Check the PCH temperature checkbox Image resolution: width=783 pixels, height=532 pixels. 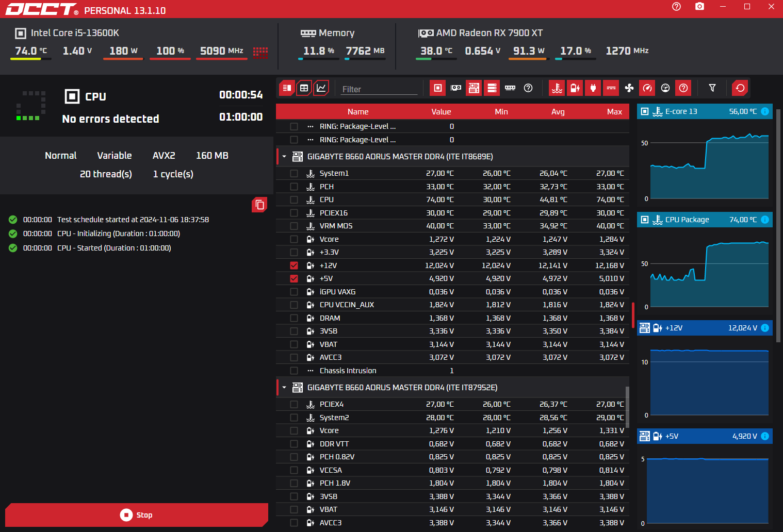[294, 187]
